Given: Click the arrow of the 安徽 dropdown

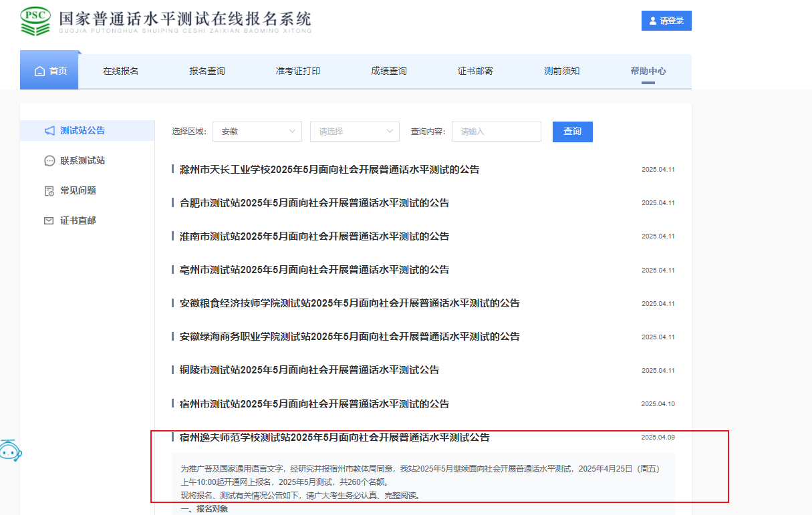Looking at the screenshot, I should click(292, 132).
